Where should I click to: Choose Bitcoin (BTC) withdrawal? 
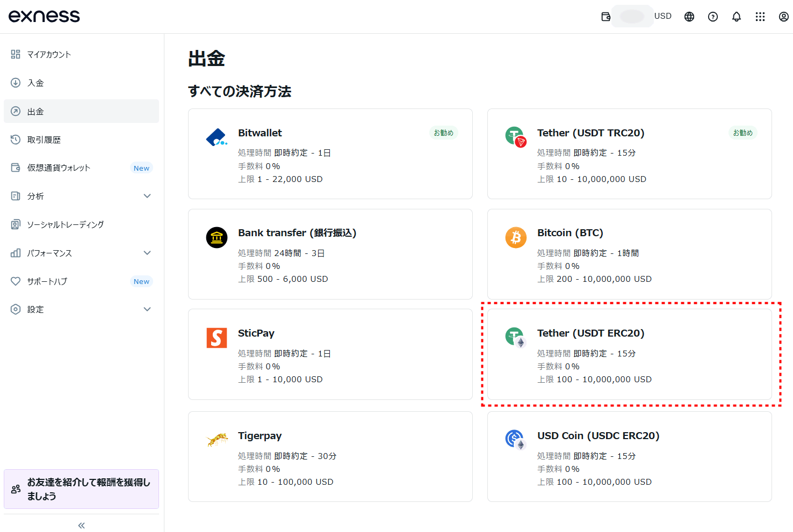coord(630,254)
